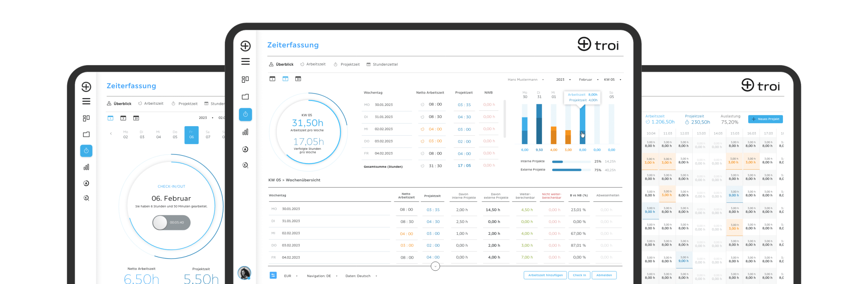The image size is (868, 284).
Task: Open the Arbeitszeit tab in center tablet
Action: coord(313,64)
